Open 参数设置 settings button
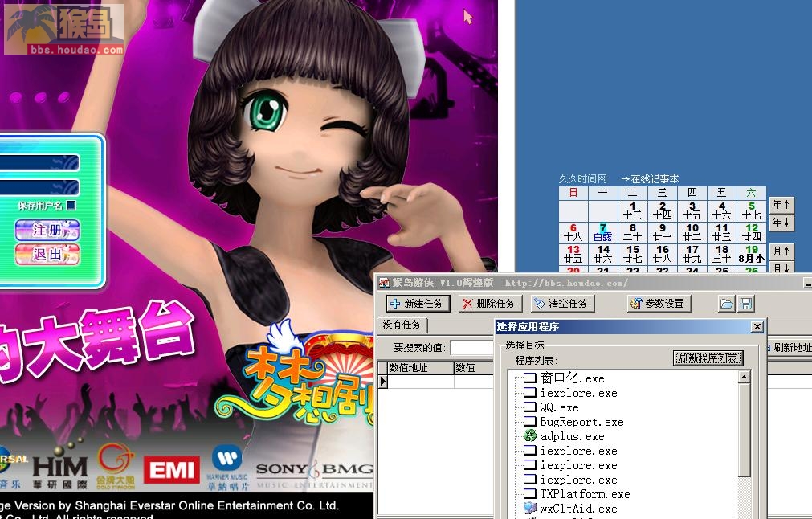The height and width of the screenshot is (519, 812). pyautogui.click(x=659, y=304)
